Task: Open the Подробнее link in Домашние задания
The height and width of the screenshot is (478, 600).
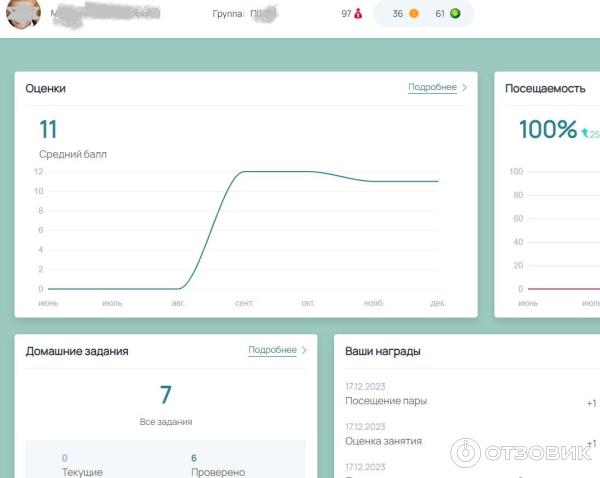Action: (272, 351)
